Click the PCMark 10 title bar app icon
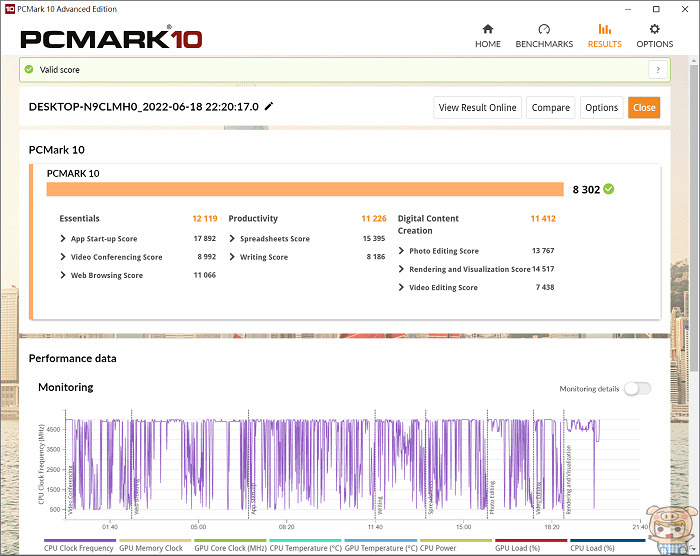The width and height of the screenshot is (700, 556). pyautogui.click(x=9, y=9)
